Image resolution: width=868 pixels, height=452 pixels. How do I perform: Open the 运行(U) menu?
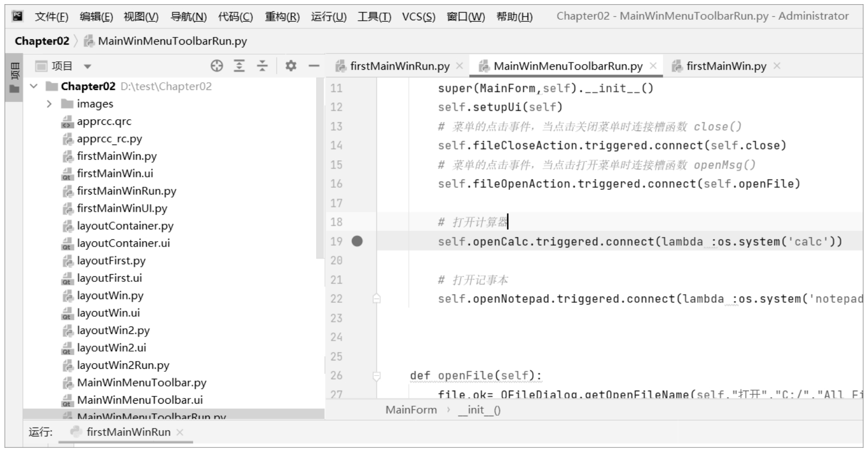tap(329, 17)
